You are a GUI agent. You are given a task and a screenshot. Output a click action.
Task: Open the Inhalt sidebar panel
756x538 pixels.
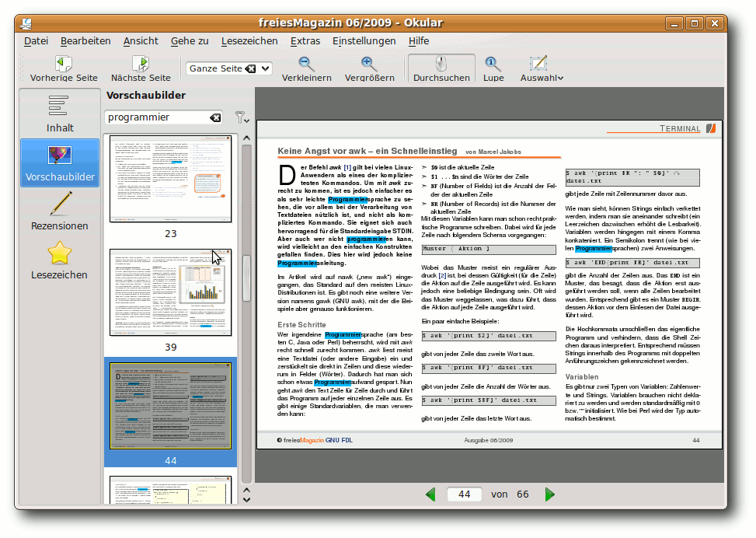click(60, 114)
